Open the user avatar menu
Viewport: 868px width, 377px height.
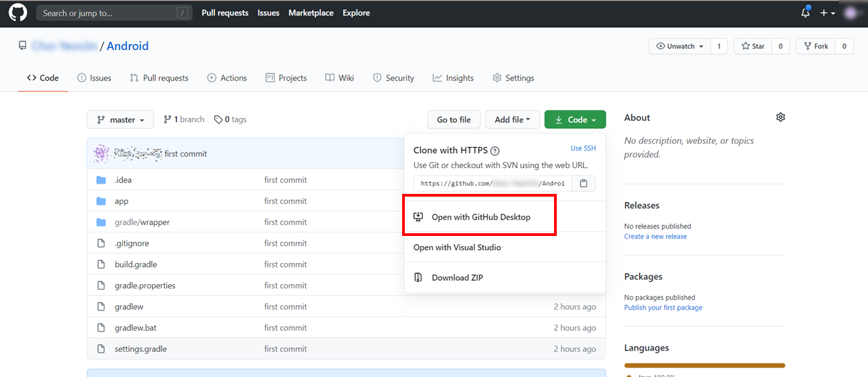click(852, 13)
